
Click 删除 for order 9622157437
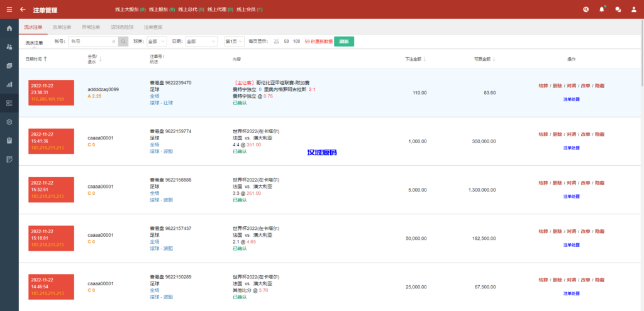coord(557,231)
